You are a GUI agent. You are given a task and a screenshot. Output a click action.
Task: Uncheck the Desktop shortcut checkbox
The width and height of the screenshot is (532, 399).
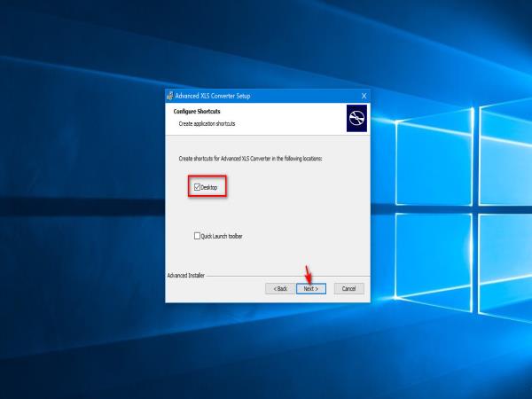pos(197,187)
